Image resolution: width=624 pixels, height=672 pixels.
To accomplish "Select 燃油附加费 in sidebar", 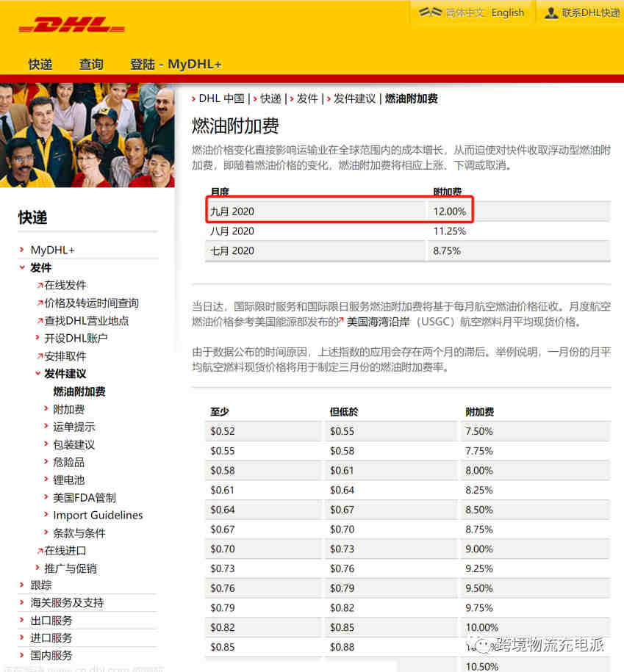I will point(79,391).
